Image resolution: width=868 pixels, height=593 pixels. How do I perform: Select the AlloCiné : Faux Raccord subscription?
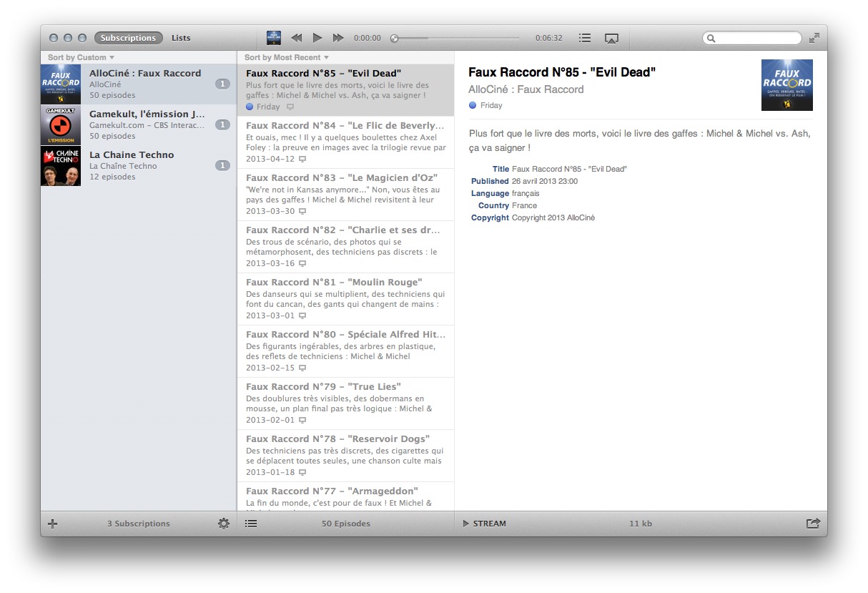click(x=138, y=84)
